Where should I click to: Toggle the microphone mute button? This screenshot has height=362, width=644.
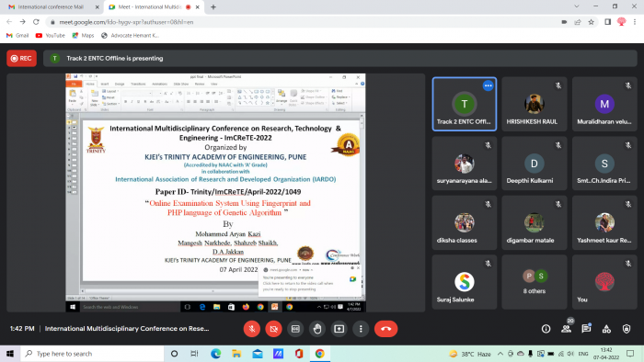click(252, 329)
